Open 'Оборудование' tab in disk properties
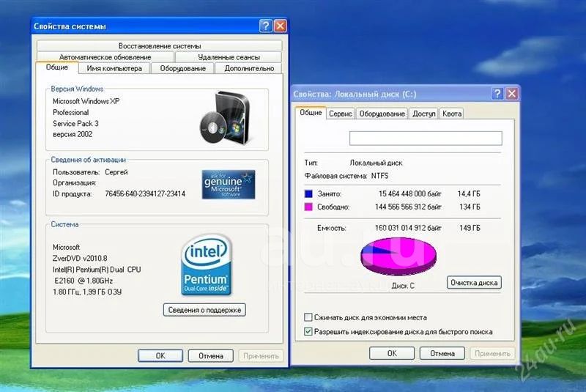The image size is (586, 392). [382, 114]
